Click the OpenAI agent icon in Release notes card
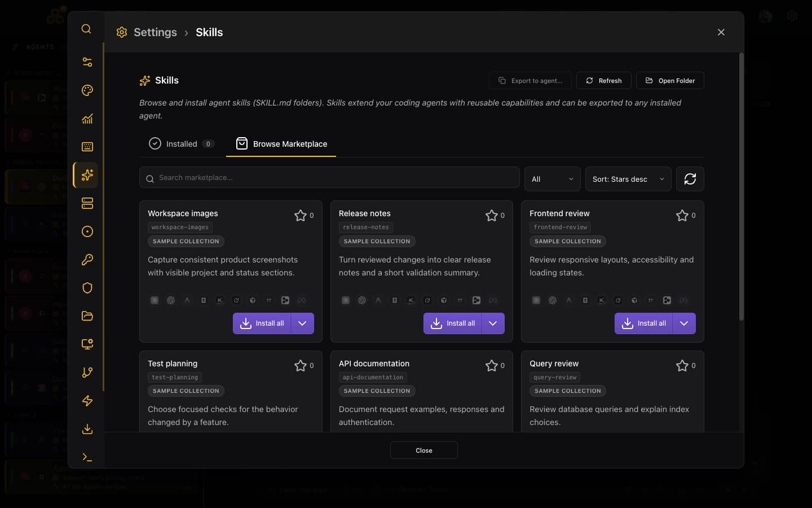Viewport: 812px width, 508px height. coord(362,300)
